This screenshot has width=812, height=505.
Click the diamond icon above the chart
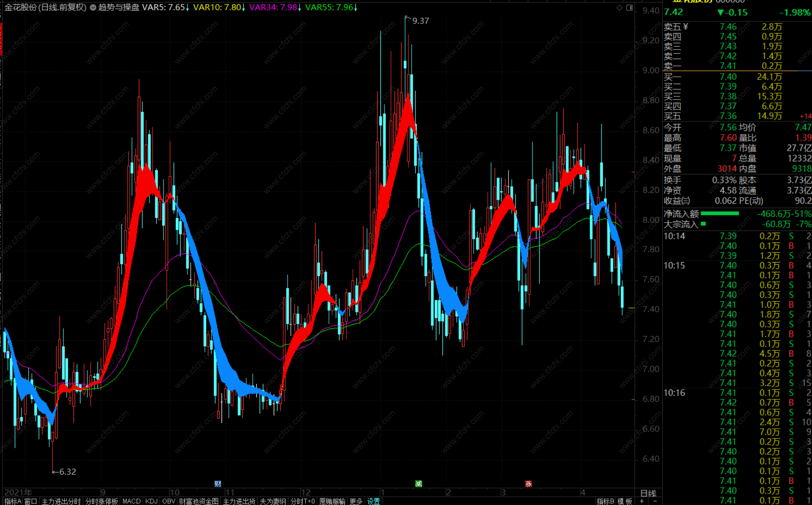pos(619,8)
